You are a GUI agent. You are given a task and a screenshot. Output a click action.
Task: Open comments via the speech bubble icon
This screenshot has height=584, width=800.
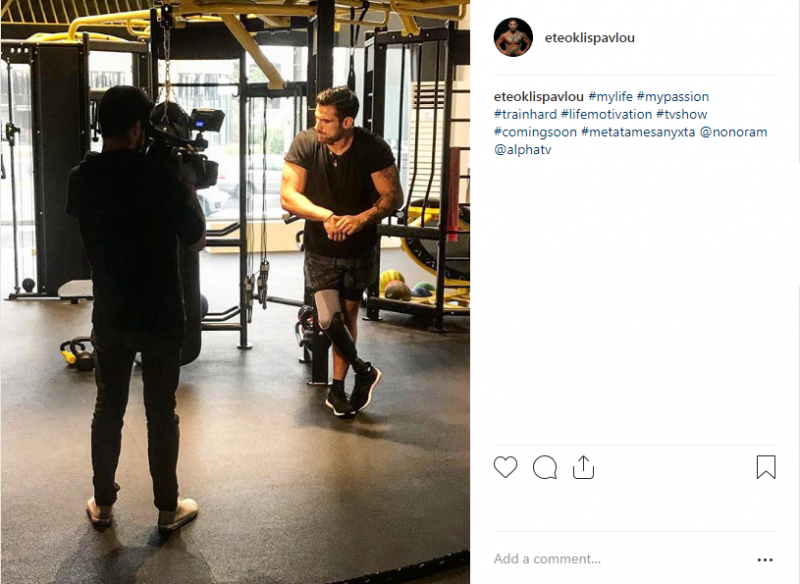pyautogui.click(x=544, y=467)
